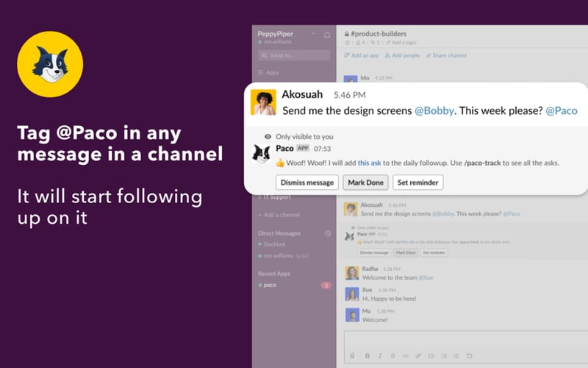This screenshot has width=588, height=368.
Task: Start a bulleted list in composer
Action: click(x=444, y=355)
